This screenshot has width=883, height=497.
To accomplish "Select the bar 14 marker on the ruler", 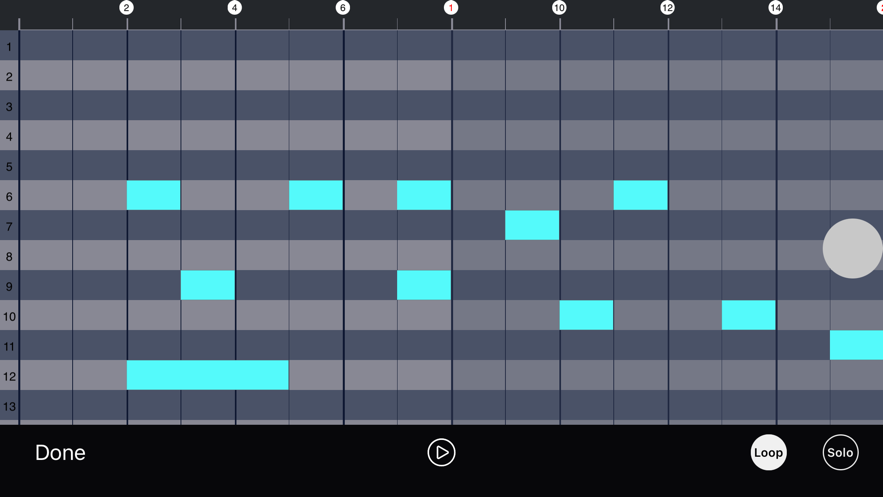I will coord(775,8).
